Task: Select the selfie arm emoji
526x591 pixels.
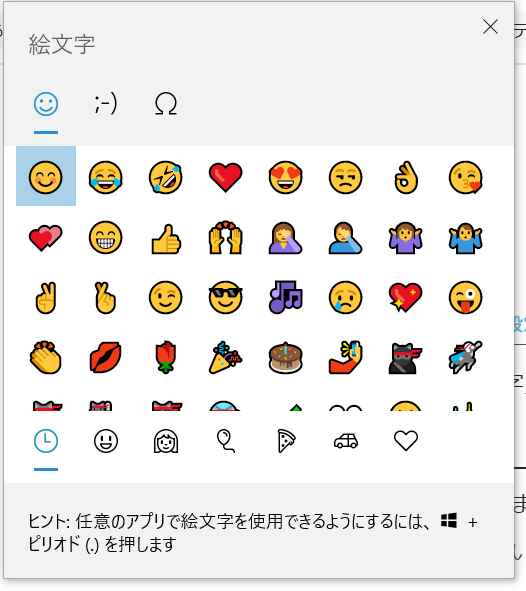Action: coord(345,357)
